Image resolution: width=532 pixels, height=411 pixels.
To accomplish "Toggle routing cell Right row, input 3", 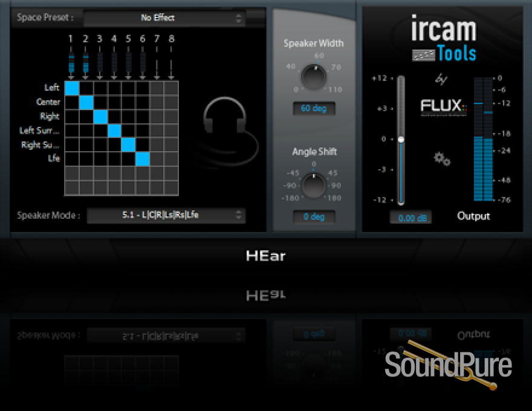I will [100, 117].
